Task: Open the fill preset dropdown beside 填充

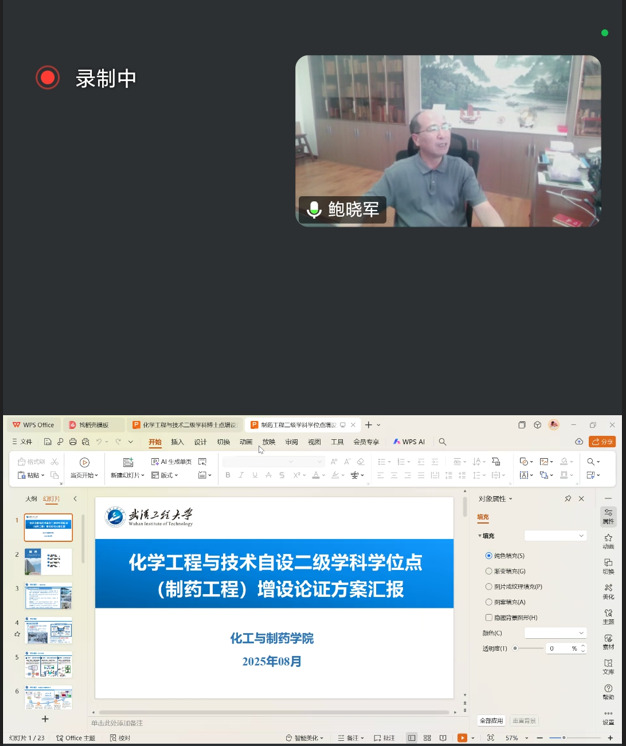Action: (x=555, y=536)
